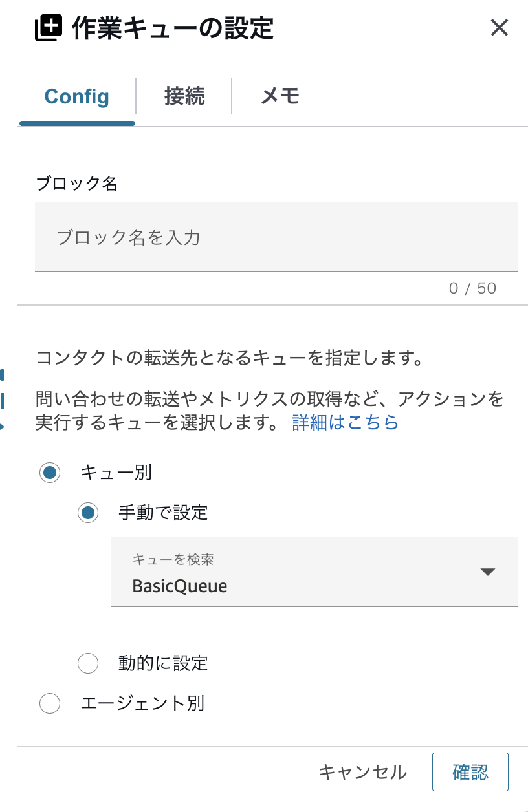Screen dimensions: 528x812
Task: Click the キャンセル button
Action: click(x=362, y=772)
